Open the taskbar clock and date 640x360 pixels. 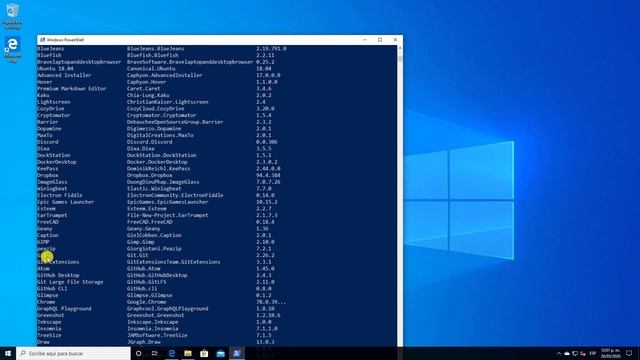pos(610,353)
